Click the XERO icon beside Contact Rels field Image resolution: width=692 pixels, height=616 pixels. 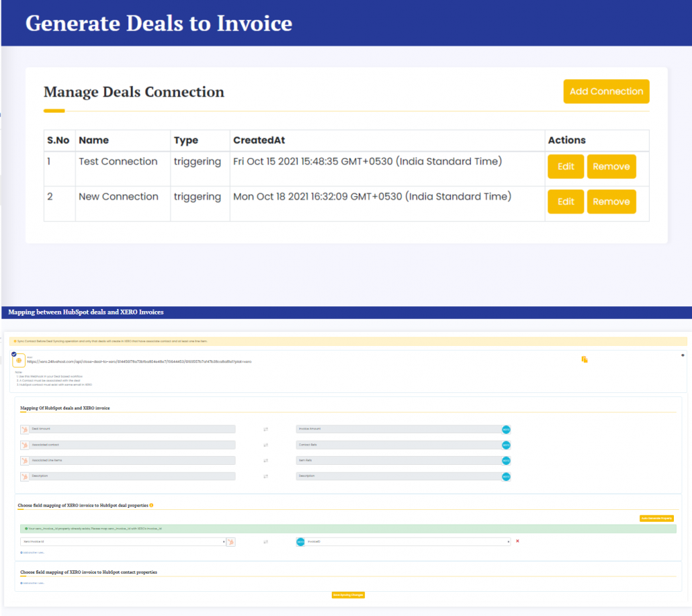[506, 445]
